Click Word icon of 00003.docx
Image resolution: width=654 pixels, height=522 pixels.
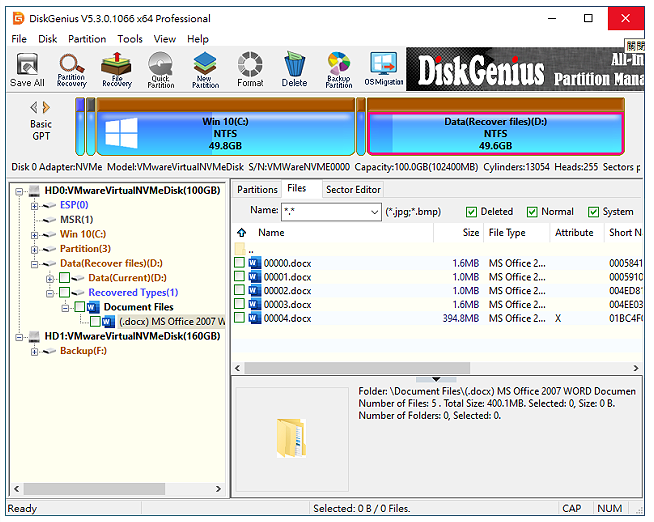pos(254,304)
